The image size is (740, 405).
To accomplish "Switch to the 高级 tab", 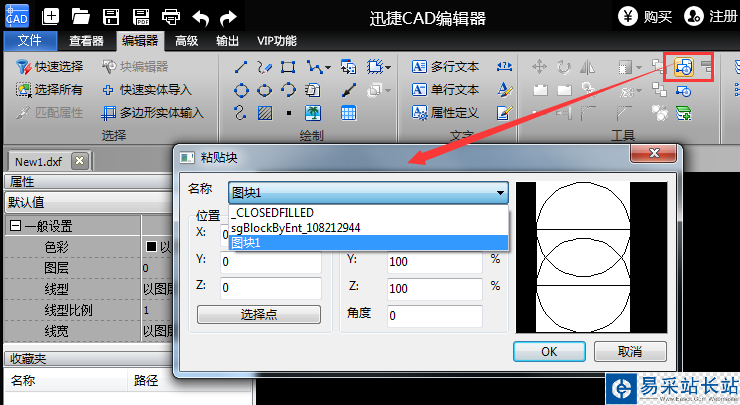I will (x=186, y=41).
